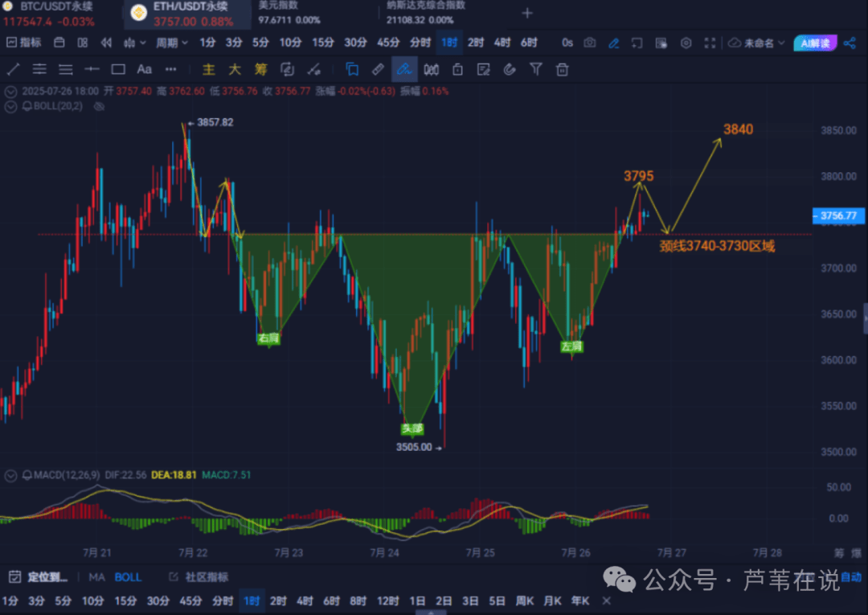Image resolution: width=868 pixels, height=615 pixels.
Task: Open the candlestick chart type dropdown
Action: pyautogui.click(x=134, y=43)
